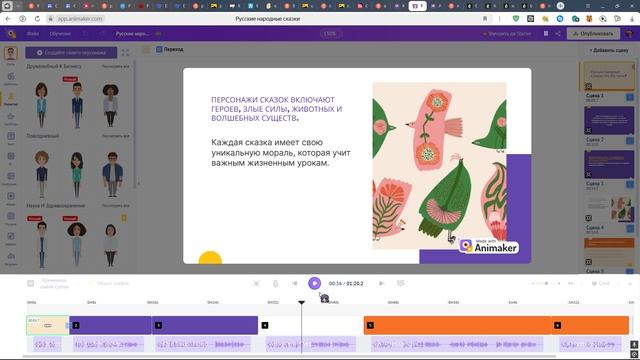Select the Сцена 3 thumbnail
Viewport: 640px width, 360px height.
point(609,164)
